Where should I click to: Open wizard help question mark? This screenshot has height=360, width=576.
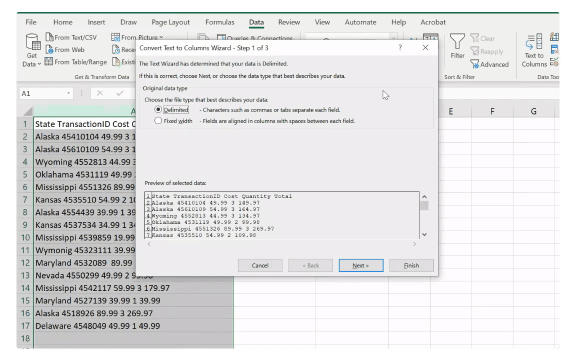click(400, 47)
